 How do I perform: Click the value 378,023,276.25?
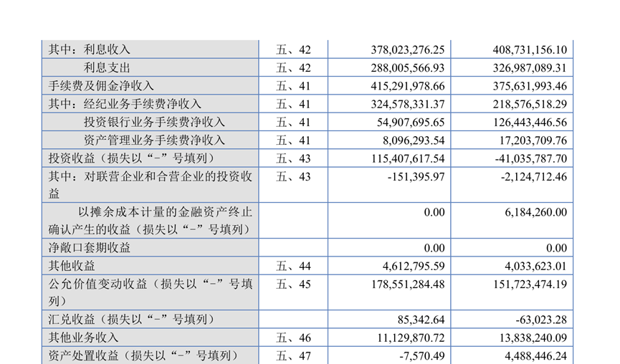[x=407, y=49]
